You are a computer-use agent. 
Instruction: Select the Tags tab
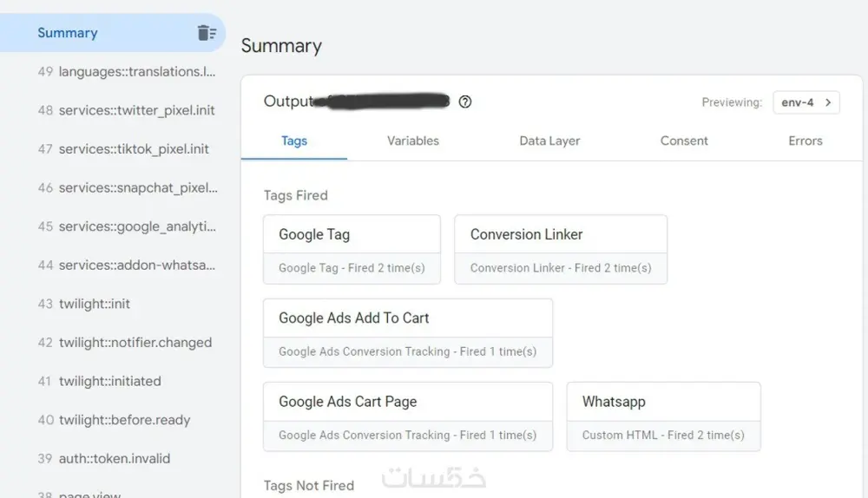pyautogui.click(x=294, y=141)
